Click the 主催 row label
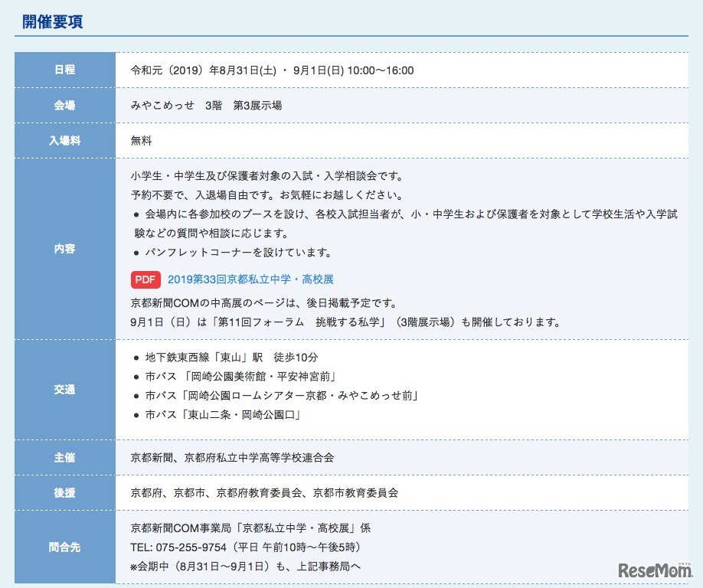 65,458
